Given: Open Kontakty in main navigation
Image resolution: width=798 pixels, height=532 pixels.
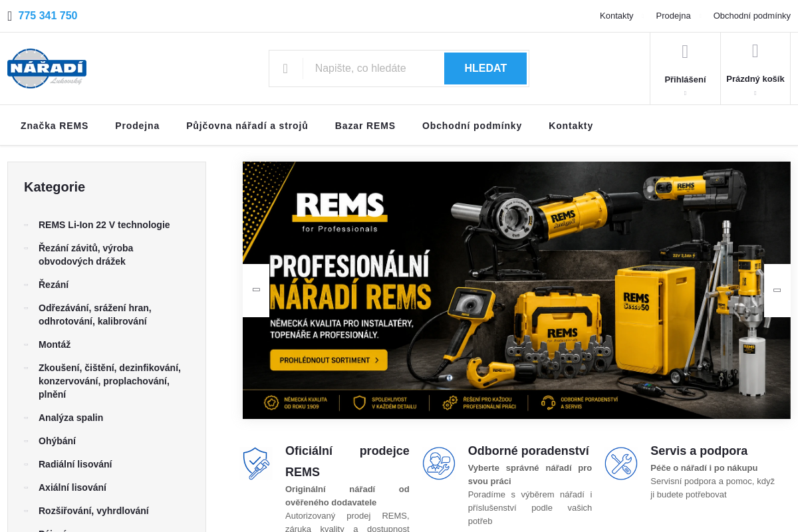Looking at the screenshot, I should coord(571,126).
